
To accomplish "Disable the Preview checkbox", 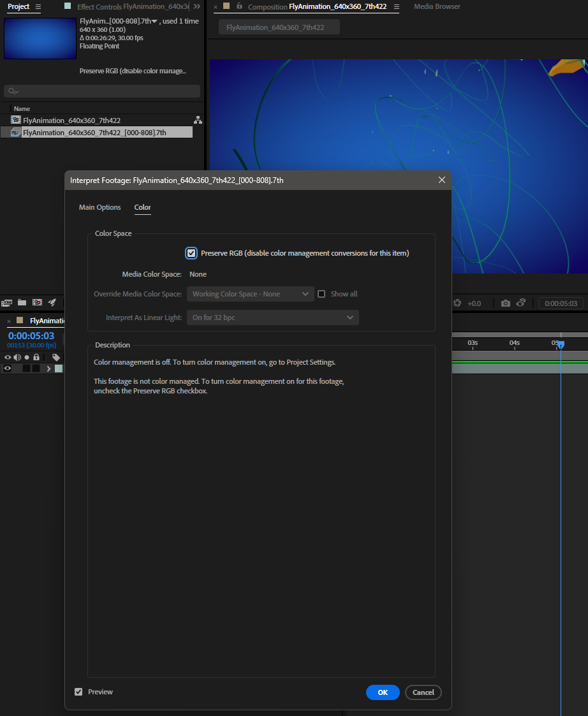I will point(78,692).
